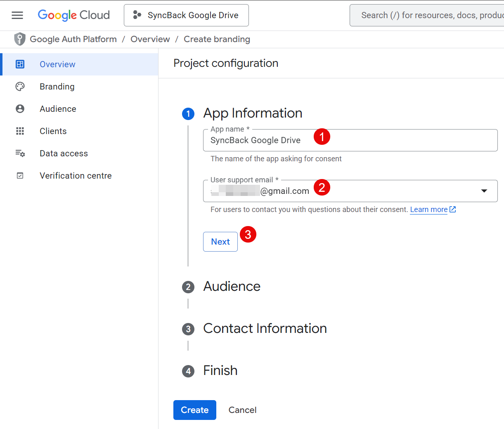Click the Project configuration heading

click(x=226, y=63)
